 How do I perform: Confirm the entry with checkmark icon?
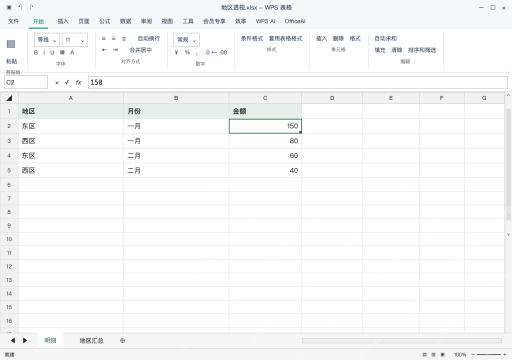click(x=67, y=82)
